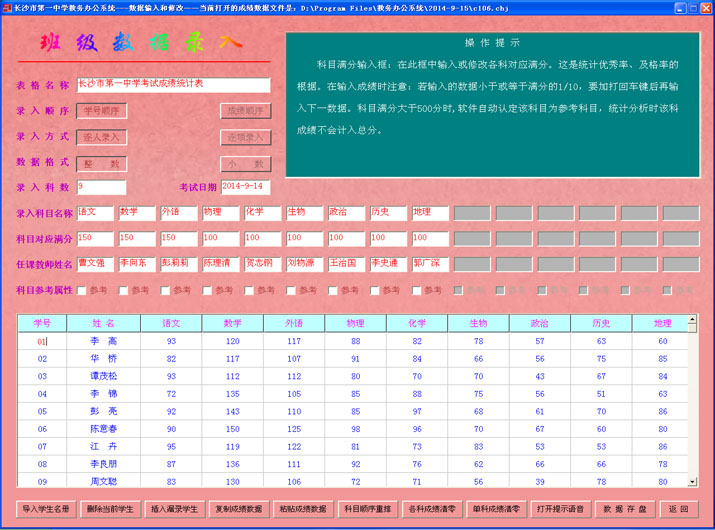Click the 数学 column header in table
This screenshot has height=530, width=715.
coord(233,323)
